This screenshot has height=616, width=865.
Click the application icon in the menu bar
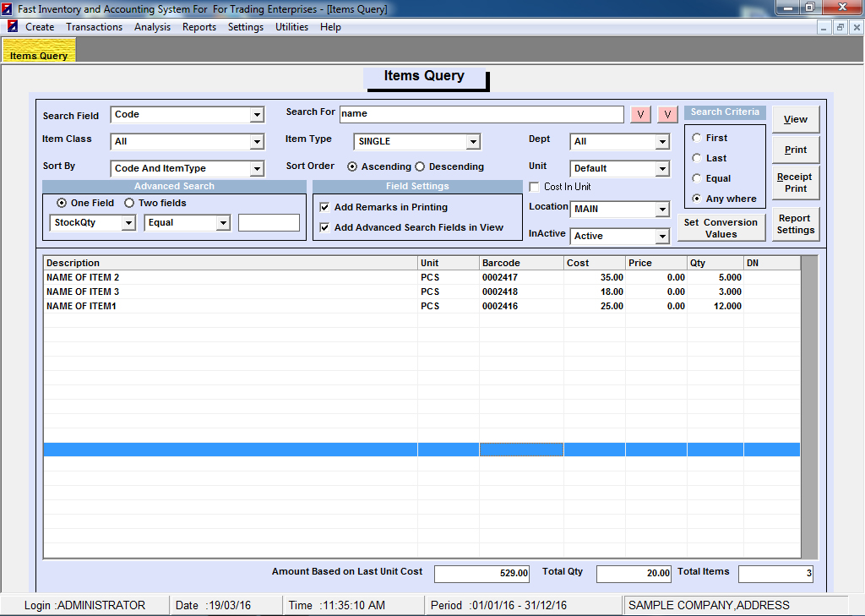coord(13,26)
